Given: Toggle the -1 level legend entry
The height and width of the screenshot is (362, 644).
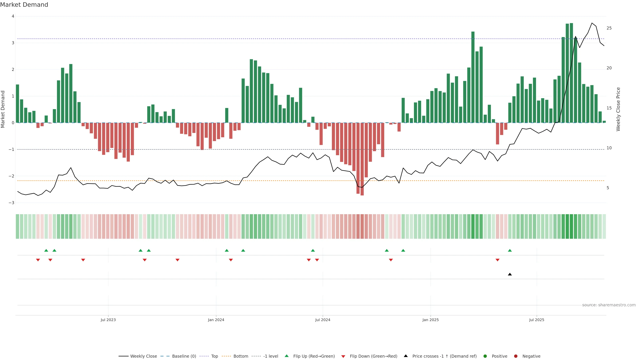Looking at the screenshot, I should 271,356.
